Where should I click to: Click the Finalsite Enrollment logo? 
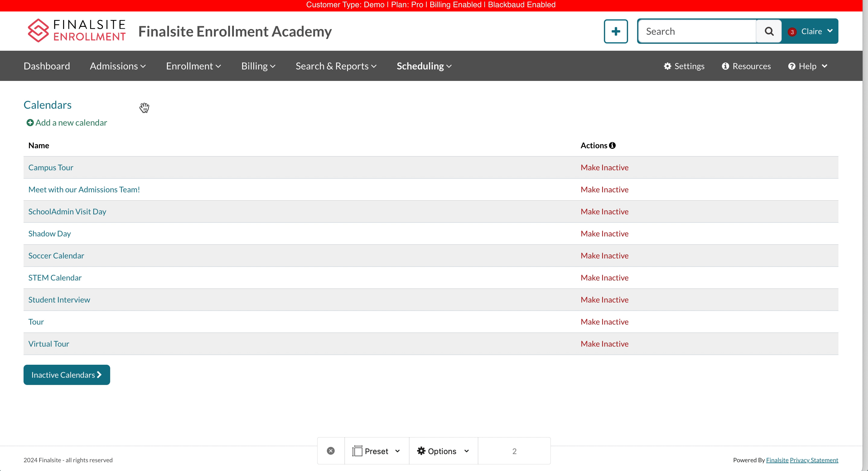[x=76, y=31]
